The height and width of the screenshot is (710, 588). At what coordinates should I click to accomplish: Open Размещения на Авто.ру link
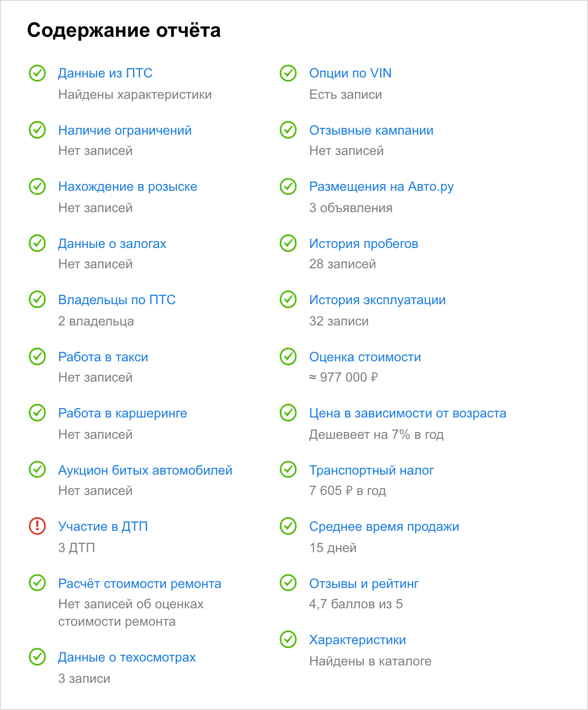[x=382, y=186]
